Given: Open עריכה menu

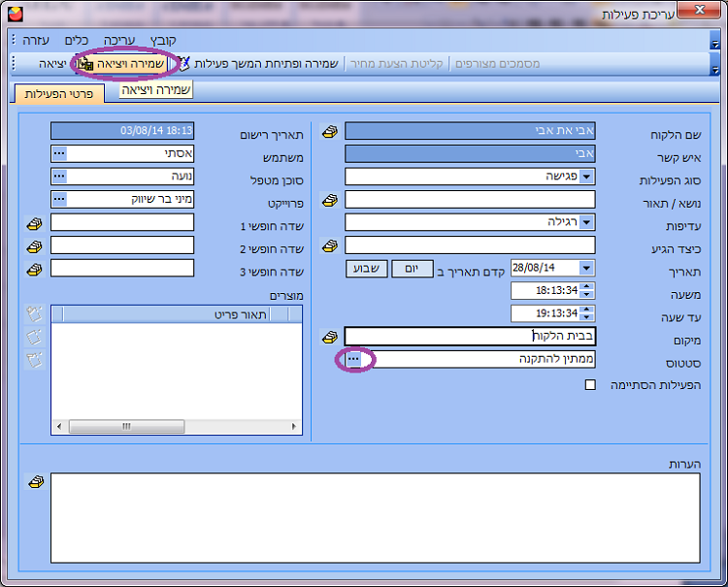Looking at the screenshot, I should pyautogui.click(x=118, y=41).
